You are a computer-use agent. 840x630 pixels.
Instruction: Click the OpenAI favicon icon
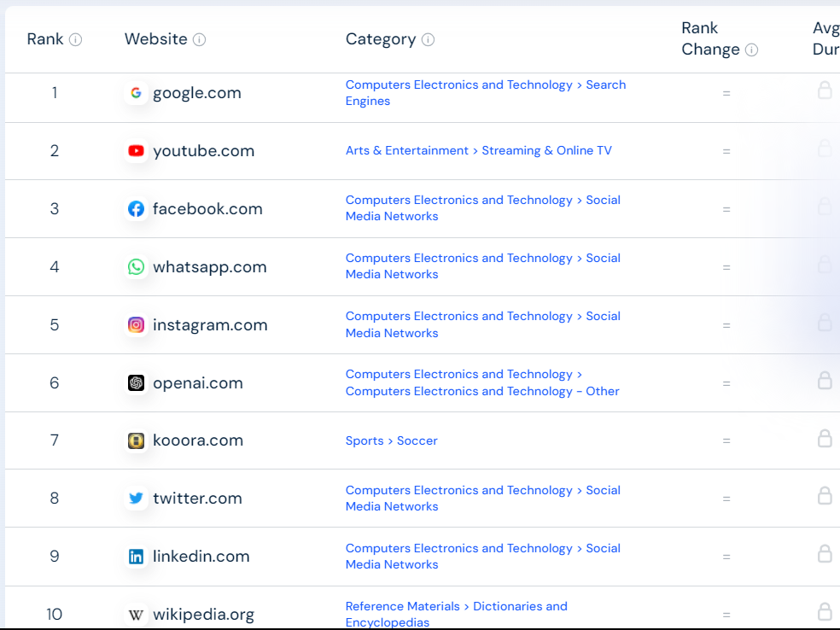tap(136, 383)
